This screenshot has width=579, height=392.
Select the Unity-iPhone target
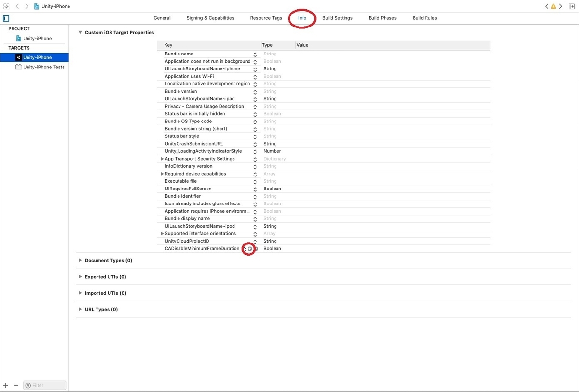point(34,57)
